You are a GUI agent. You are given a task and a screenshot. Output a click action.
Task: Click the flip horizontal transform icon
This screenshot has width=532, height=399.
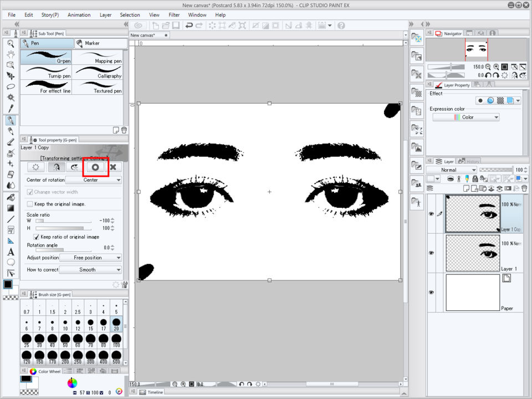(55, 167)
